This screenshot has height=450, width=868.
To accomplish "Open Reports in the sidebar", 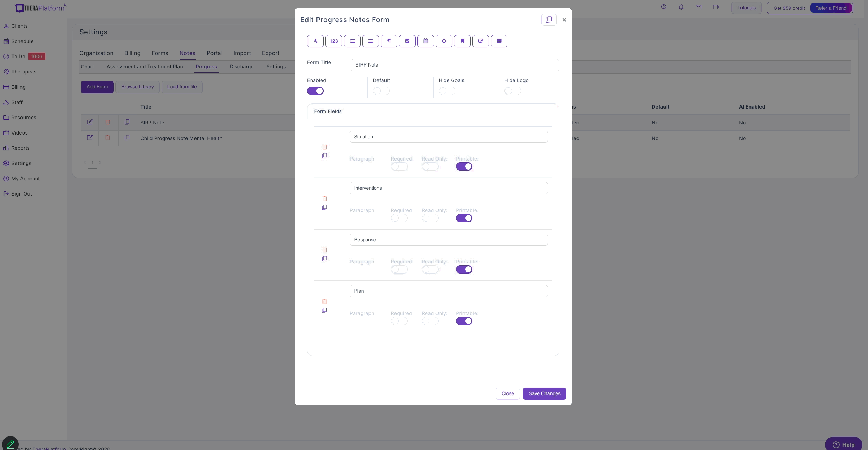I will 20,148.
